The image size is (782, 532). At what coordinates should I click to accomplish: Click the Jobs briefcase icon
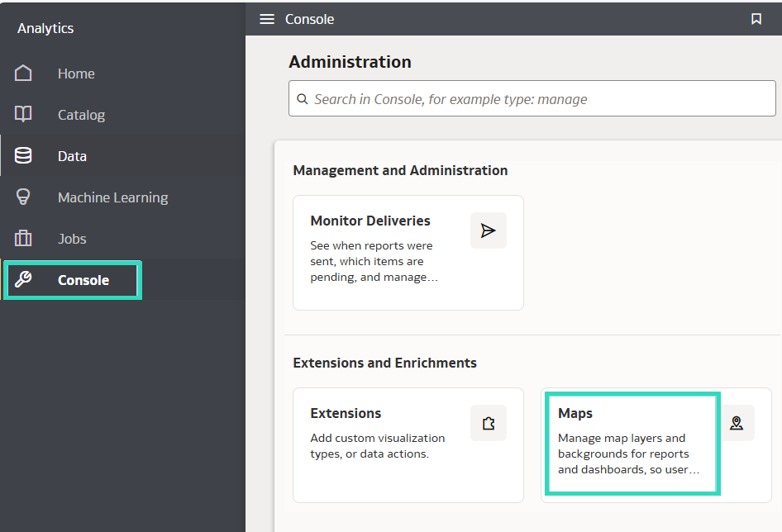pos(23,239)
